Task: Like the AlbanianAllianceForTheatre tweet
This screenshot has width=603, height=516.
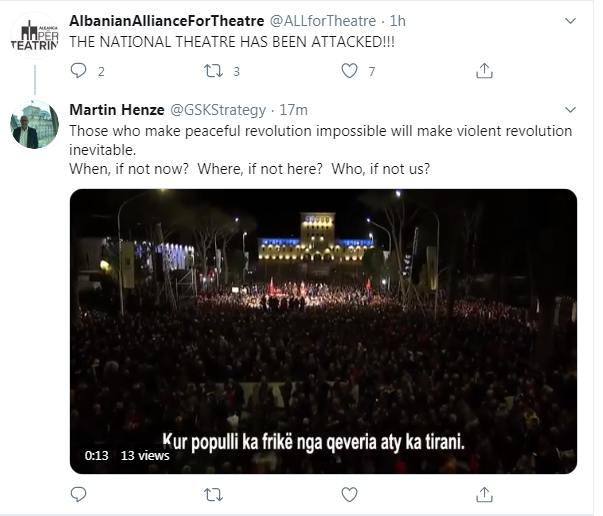Action: point(350,71)
